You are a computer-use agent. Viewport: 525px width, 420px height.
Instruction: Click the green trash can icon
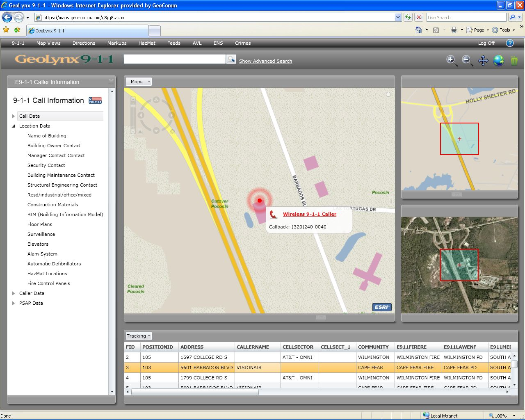coord(514,61)
